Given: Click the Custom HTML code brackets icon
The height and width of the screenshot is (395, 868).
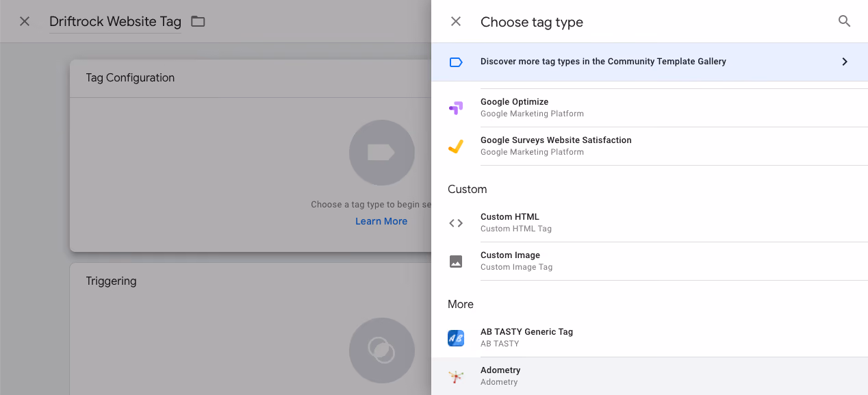Looking at the screenshot, I should (x=456, y=222).
